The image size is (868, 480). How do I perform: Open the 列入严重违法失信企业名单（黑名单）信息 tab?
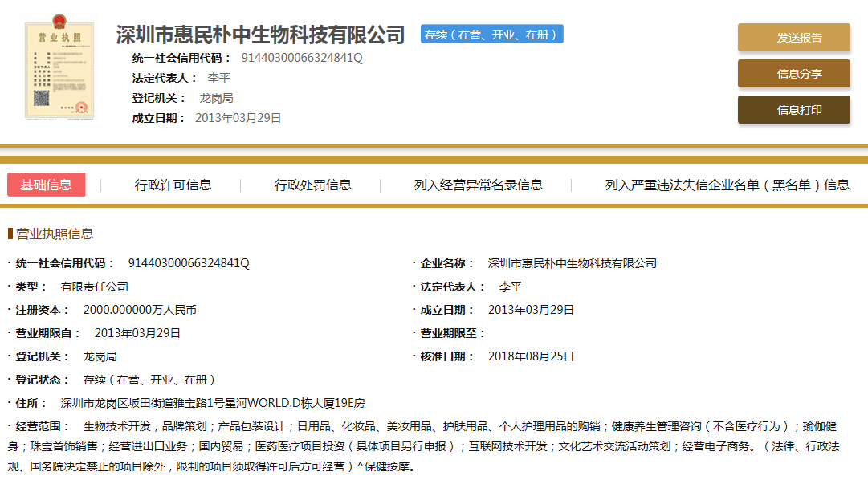727,185
